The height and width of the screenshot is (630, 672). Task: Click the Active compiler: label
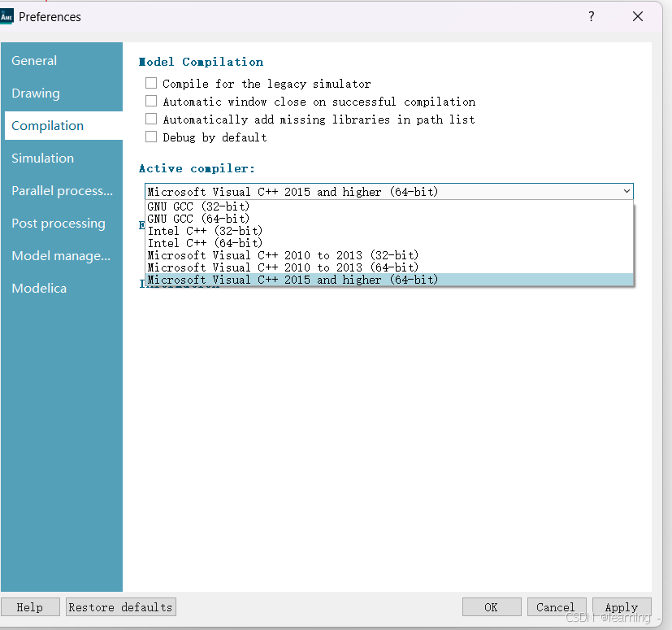tap(197, 168)
